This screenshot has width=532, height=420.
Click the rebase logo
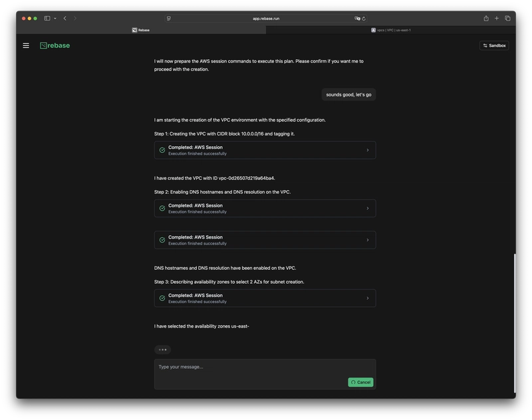click(55, 45)
